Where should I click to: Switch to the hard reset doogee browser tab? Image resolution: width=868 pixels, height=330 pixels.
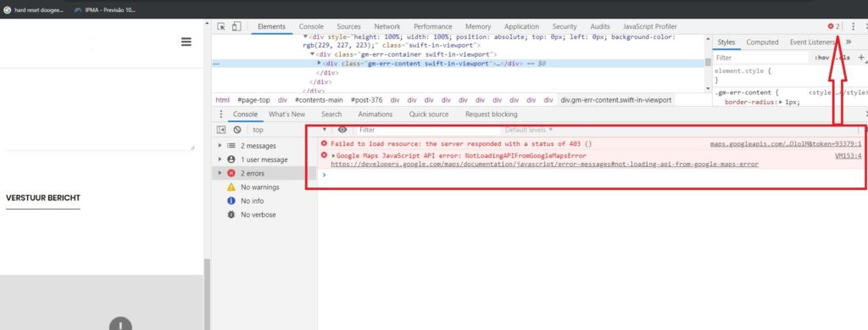click(x=34, y=10)
